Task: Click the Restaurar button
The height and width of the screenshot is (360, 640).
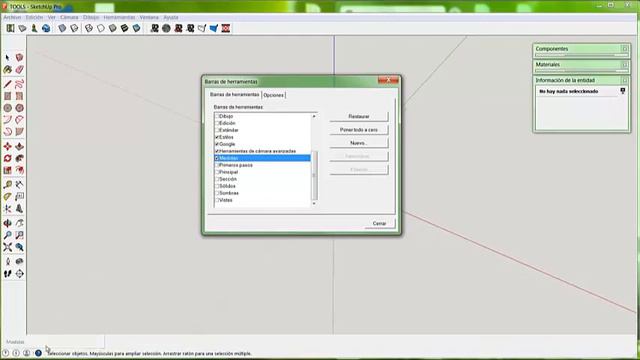Action: (359, 116)
